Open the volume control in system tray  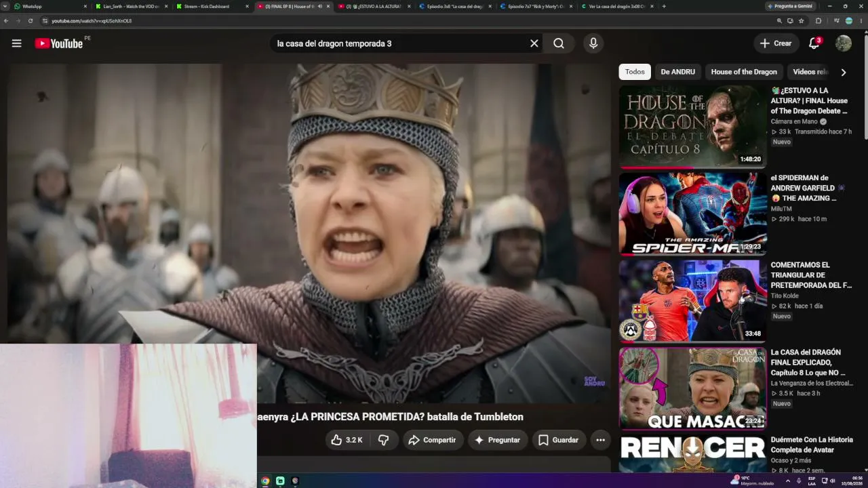[x=832, y=481]
